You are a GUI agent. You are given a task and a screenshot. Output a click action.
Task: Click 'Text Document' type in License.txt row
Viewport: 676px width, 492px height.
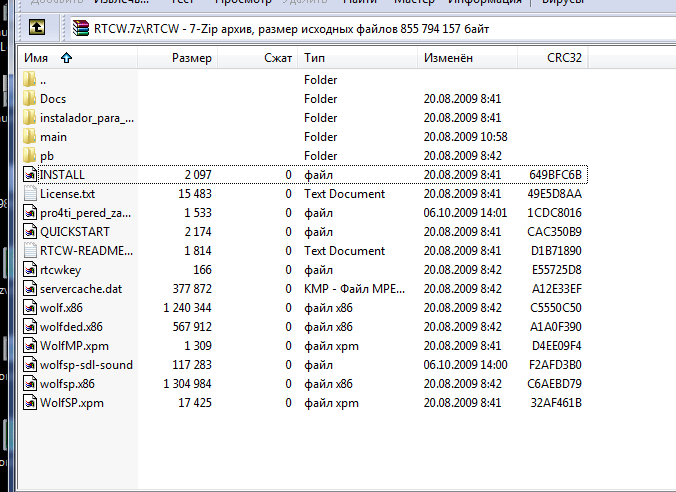pyautogui.click(x=344, y=194)
